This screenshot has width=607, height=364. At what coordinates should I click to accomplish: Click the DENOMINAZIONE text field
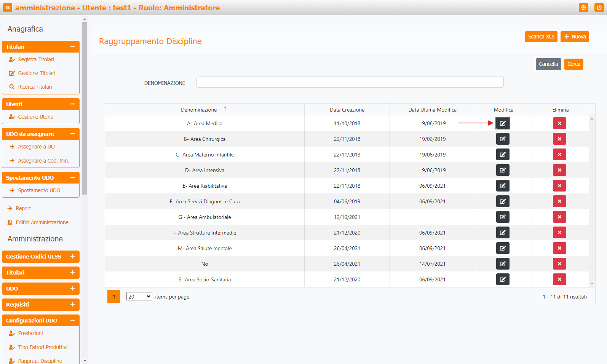[350, 82]
